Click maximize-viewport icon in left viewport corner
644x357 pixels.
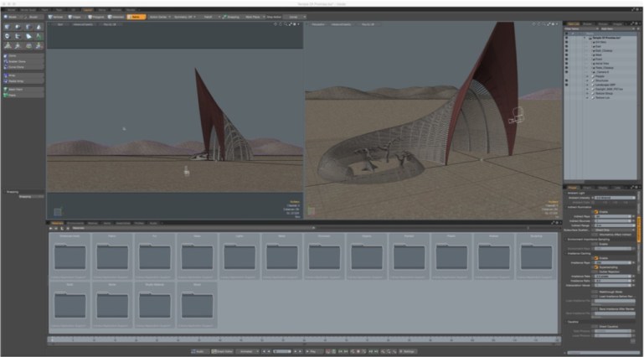click(x=290, y=24)
